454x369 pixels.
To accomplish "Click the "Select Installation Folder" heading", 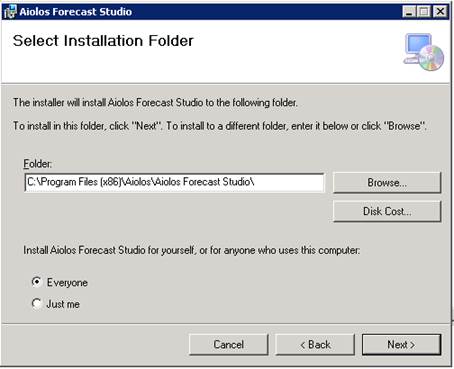I will click(x=103, y=41).
